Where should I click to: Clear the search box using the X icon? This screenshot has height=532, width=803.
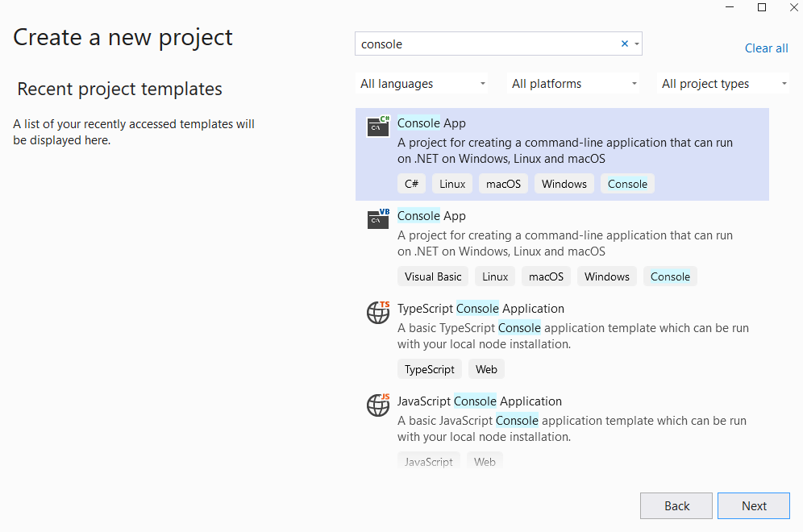coord(624,44)
